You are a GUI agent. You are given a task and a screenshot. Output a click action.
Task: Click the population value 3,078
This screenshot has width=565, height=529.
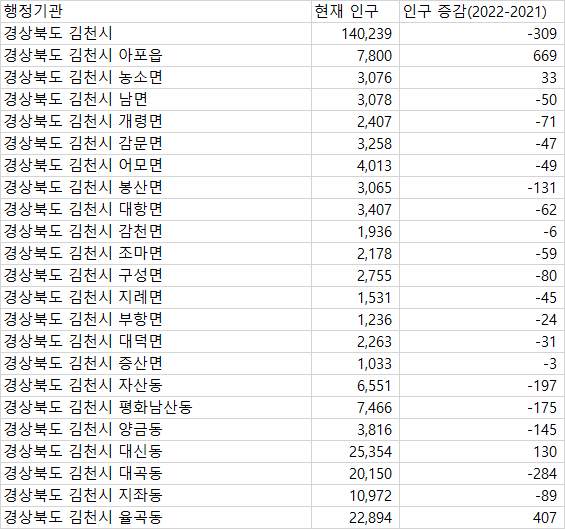click(374, 100)
